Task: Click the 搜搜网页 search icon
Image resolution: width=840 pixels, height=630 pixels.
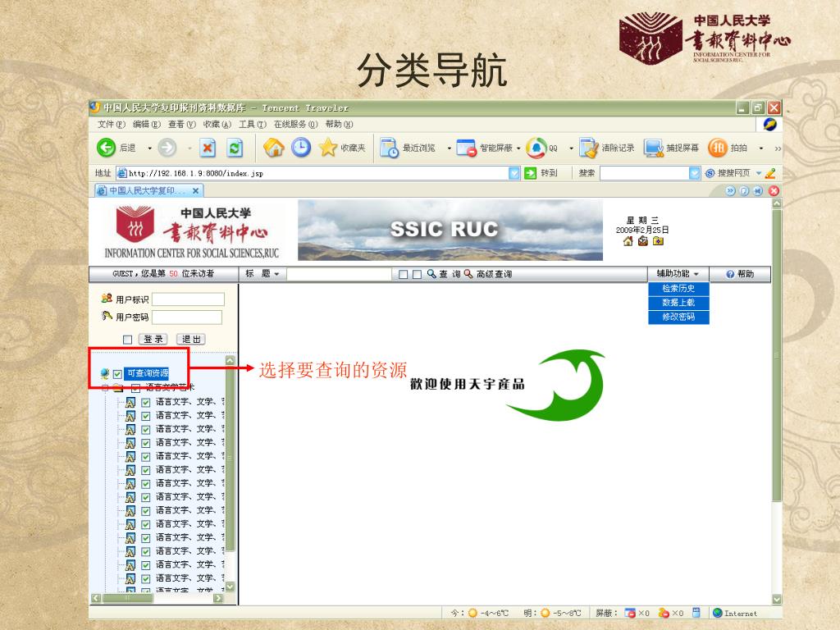Action: (x=710, y=173)
